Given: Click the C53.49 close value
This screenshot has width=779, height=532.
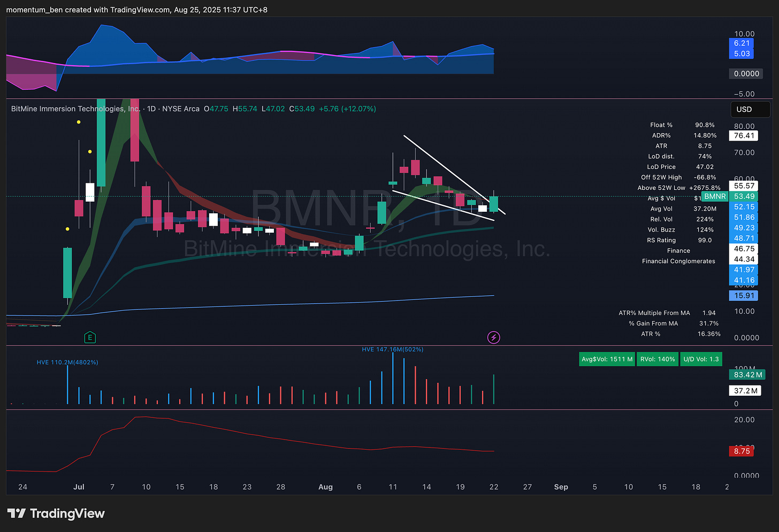Looking at the screenshot, I should tap(302, 109).
